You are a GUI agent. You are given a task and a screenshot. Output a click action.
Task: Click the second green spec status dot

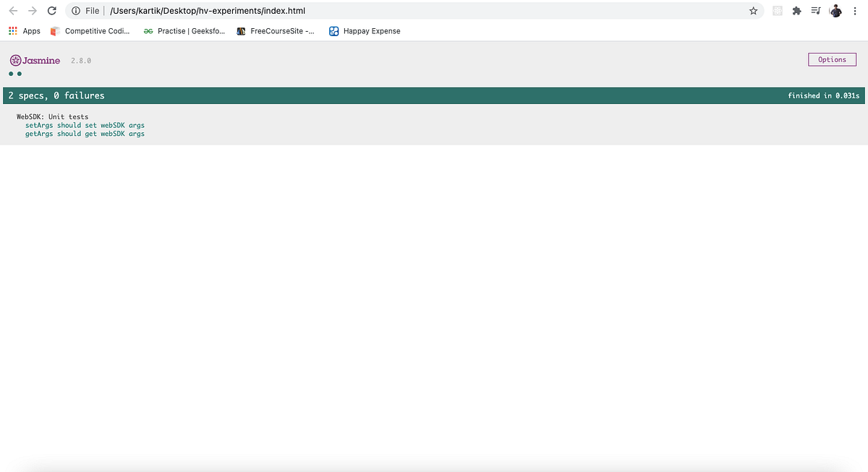click(x=18, y=73)
